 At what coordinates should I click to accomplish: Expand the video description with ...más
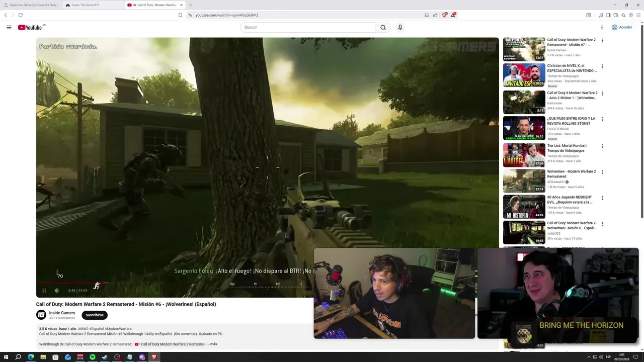tap(213, 344)
